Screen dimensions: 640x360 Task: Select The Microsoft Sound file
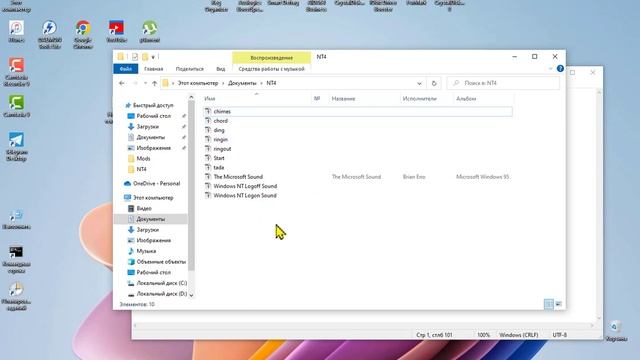pyautogui.click(x=238, y=177)
